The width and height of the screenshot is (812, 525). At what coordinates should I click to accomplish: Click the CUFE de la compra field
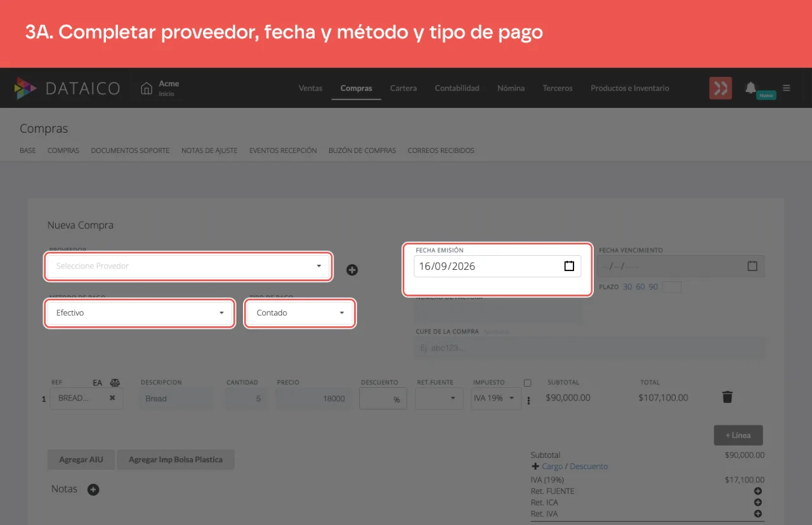coord(589,348)
